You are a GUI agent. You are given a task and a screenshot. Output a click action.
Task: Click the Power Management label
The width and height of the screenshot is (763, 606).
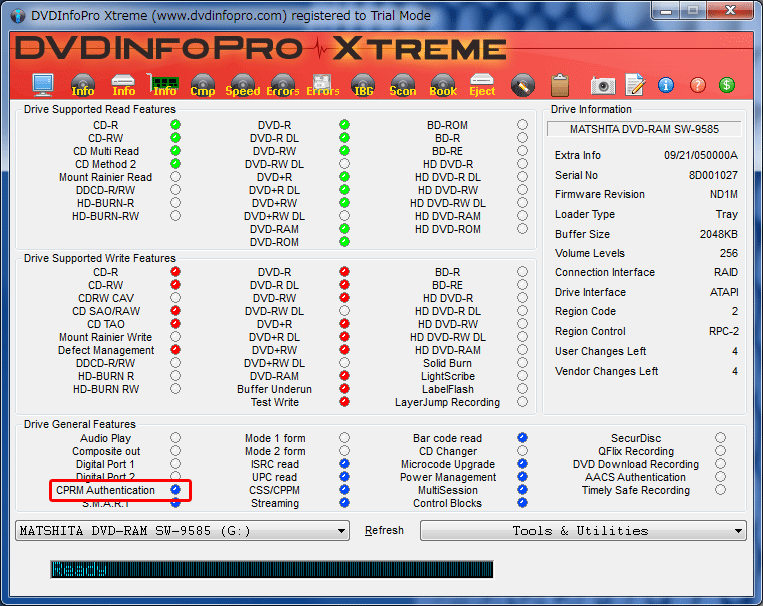[448, 477]
